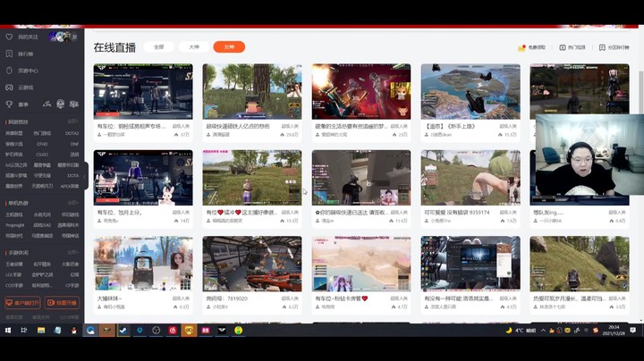Open the CFHD category
The height and width of the screenshot is (361, 644).
42,144
